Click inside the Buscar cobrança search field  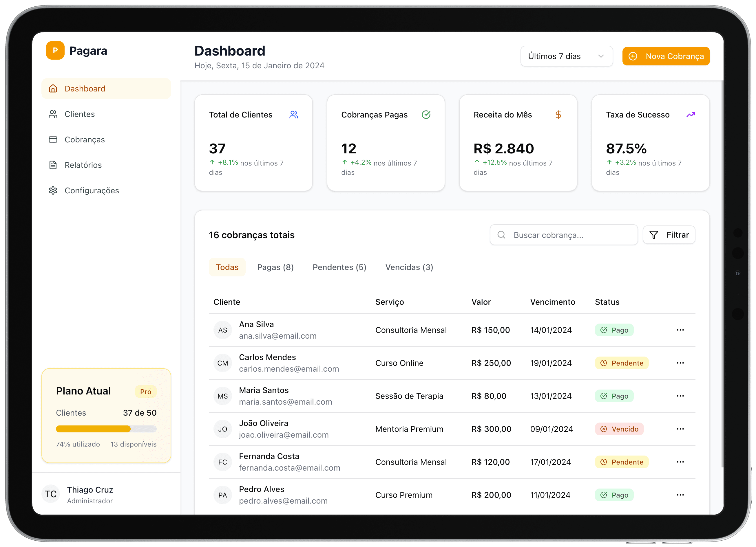(x=563, y=235)
